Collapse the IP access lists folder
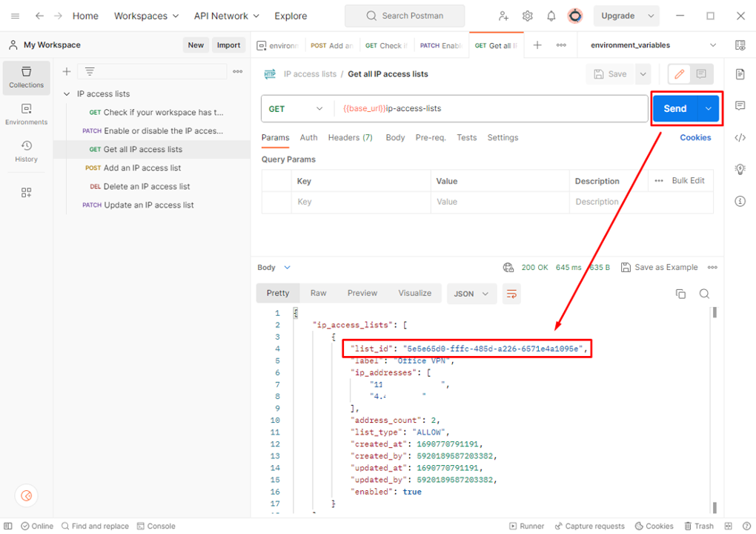The height and width of the screenshot is (534, 756). click(67, 94)
